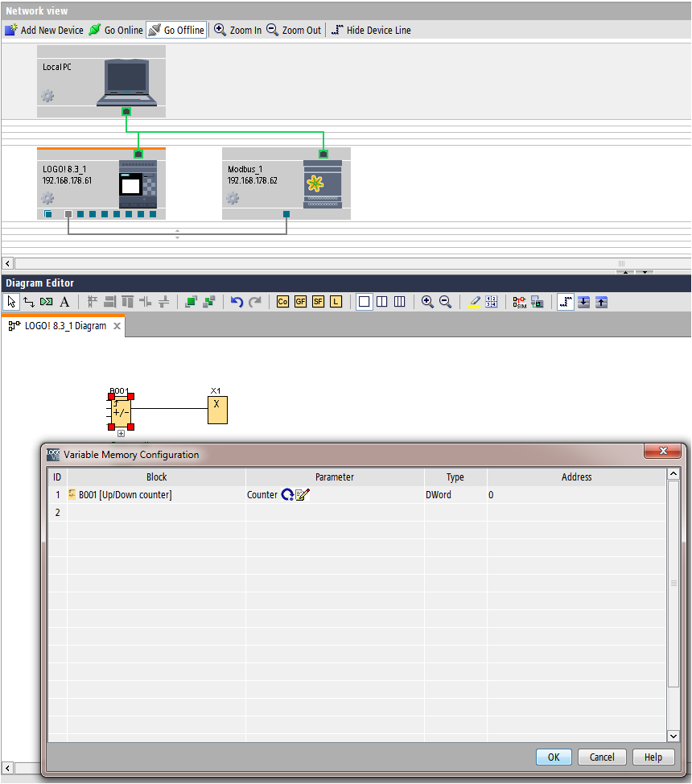The width and height of the screenshot is (692, 784).
Task: Close Variable Memory Configuration dialog
Action: (x=663, y=451)
